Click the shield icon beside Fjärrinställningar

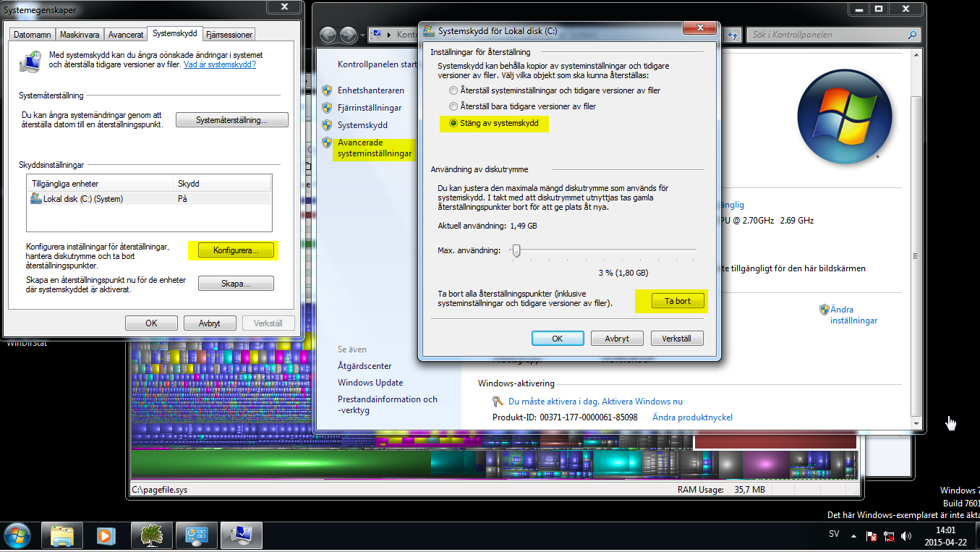(x=327, y=108)
